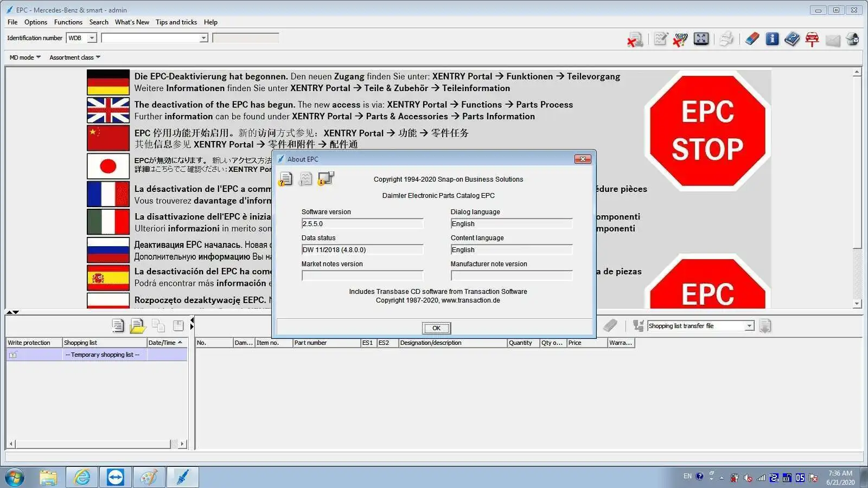Click the export document arrow icon
868x488 pixels.
765,326
